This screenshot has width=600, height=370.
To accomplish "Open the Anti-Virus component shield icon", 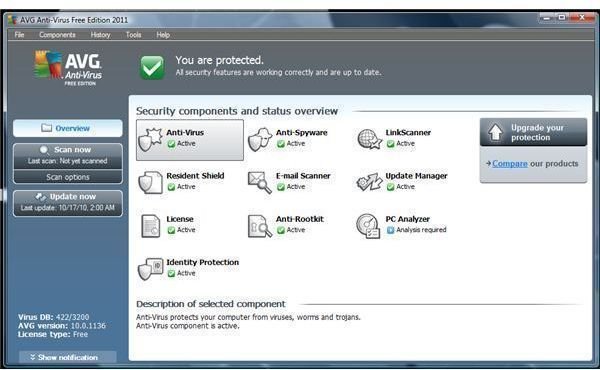I will 151,140.
